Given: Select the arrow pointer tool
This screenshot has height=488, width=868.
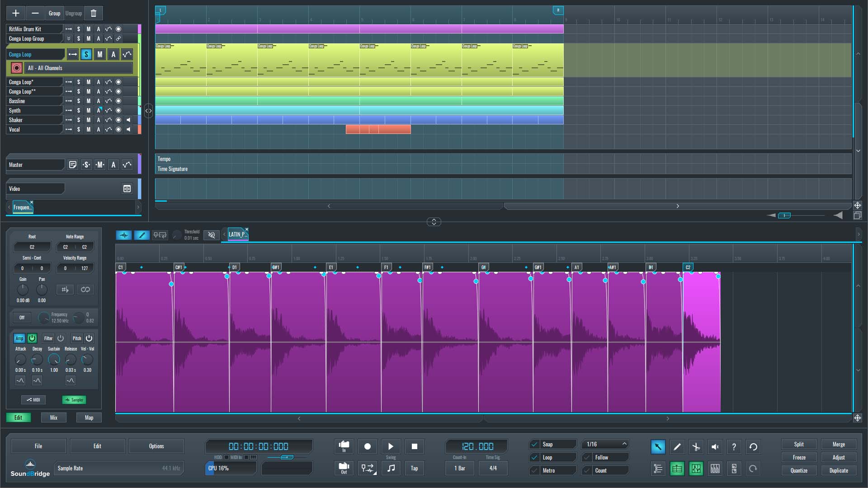Looking at the screenshot, I should point(658,447).
